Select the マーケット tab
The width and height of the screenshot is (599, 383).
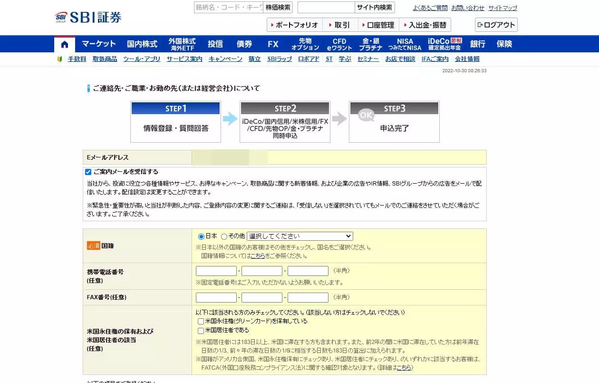[x=99, y=44]
